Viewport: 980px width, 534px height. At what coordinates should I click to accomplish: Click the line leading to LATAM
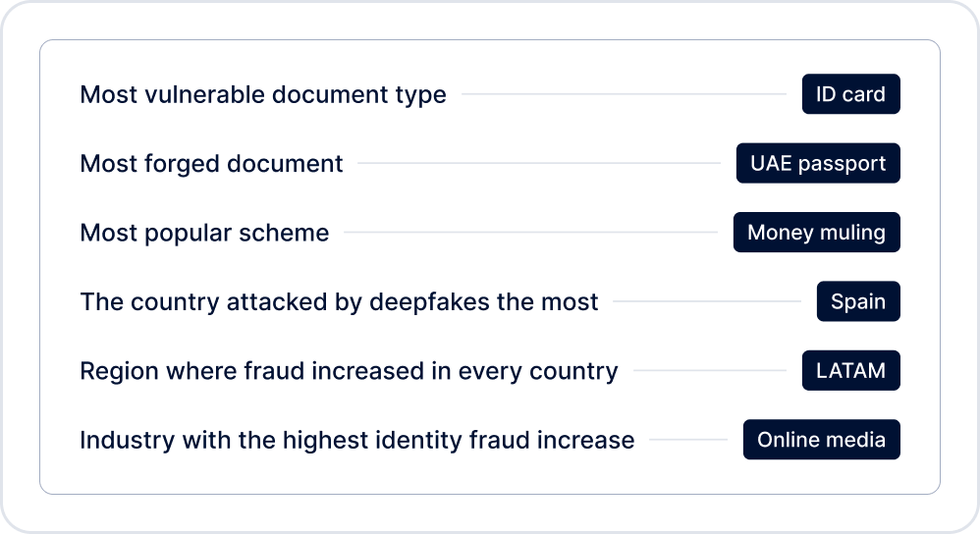710,371
